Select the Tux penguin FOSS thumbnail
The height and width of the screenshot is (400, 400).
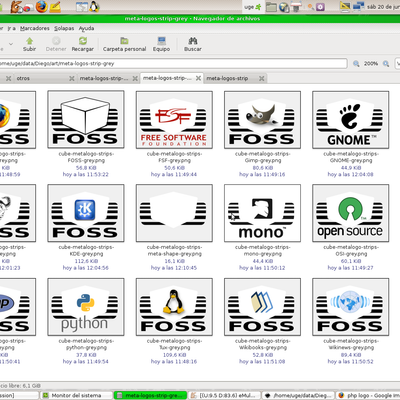click(x=174, y=307)
